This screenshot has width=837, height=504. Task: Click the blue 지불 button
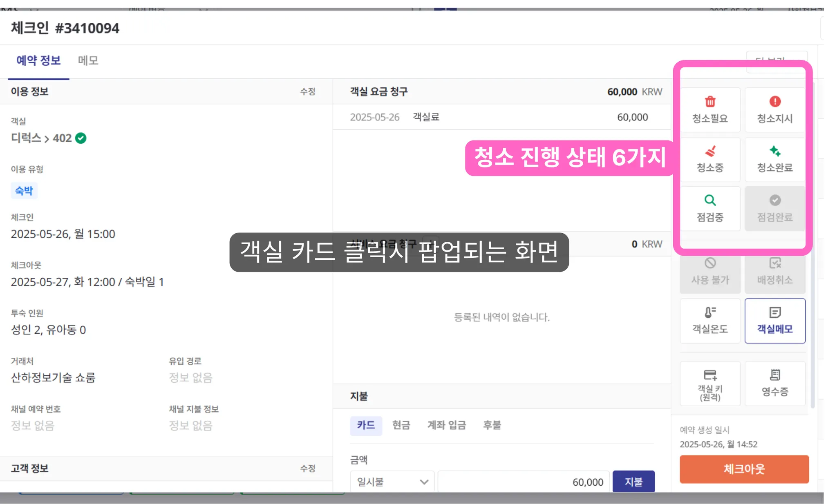[633, 482]
